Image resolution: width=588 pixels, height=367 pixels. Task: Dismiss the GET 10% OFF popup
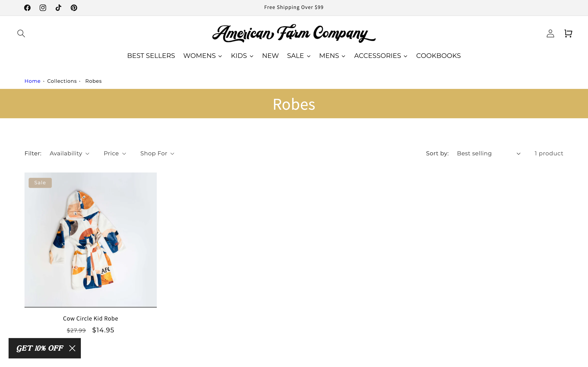[x=72, y=348]
